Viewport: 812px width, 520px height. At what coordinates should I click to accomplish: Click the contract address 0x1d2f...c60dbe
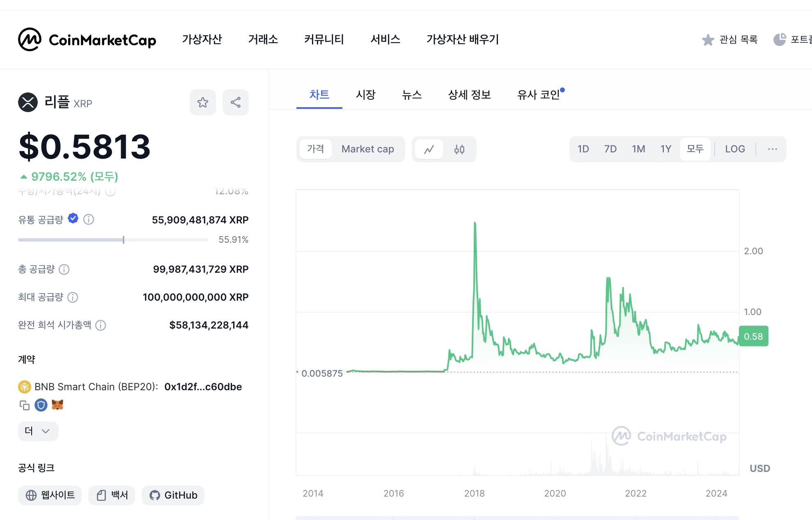(203, 387)
